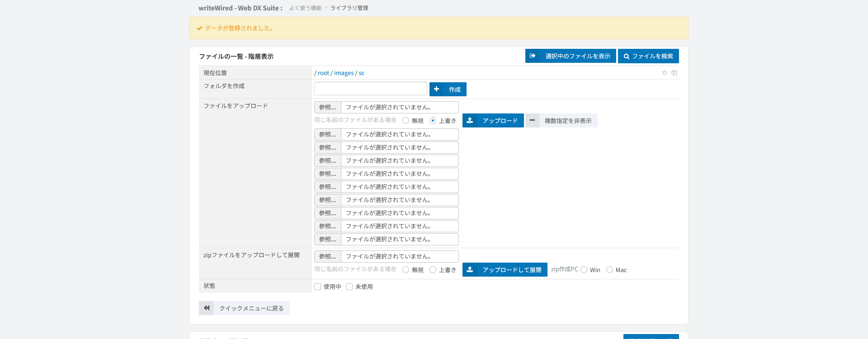The height and width of the screenshot is (339, 868).
Task: Select 無視 radio in zip upload row
Action: pos(406,270)
